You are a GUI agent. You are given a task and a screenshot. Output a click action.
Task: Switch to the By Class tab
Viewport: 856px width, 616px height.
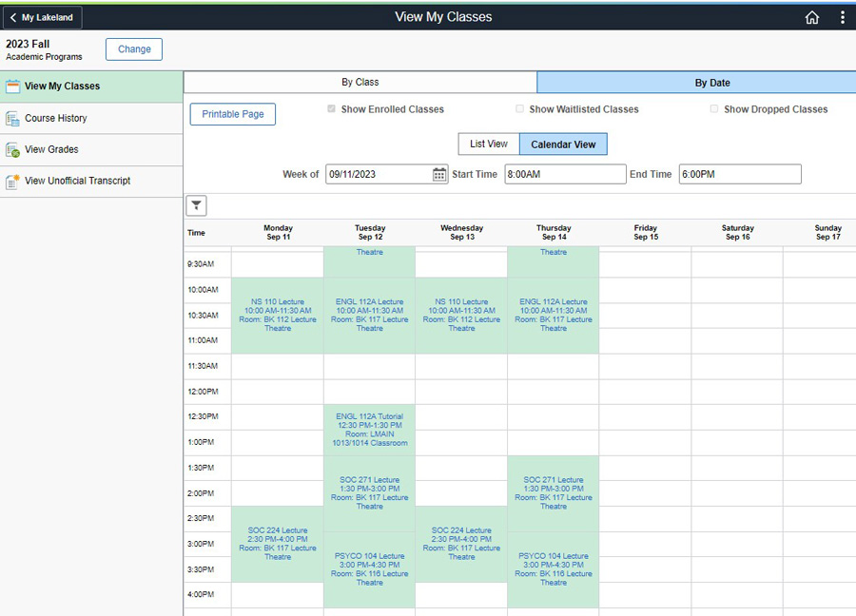point(360,83)
